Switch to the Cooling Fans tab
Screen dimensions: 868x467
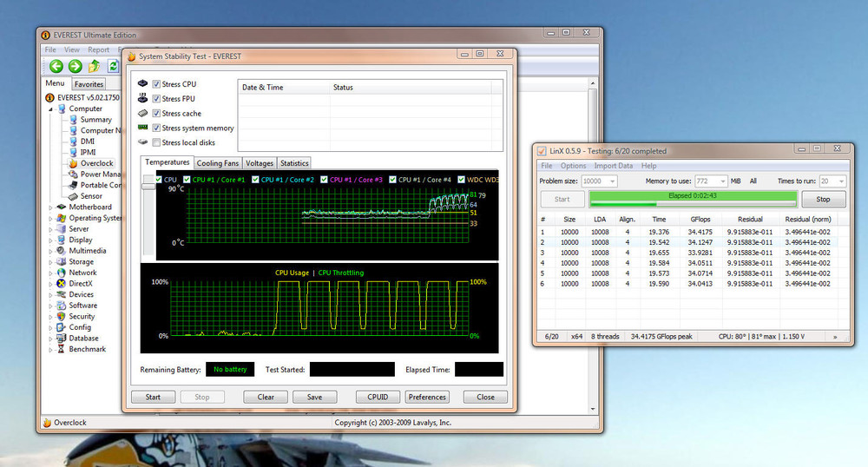point(217,162)
